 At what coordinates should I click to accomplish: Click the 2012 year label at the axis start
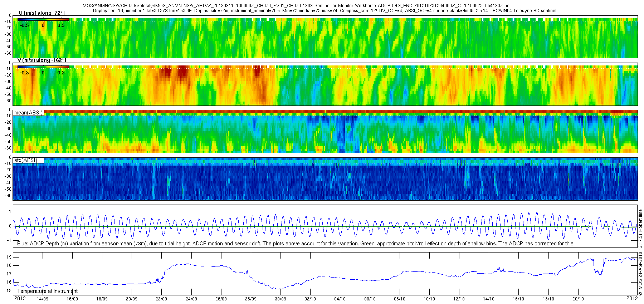coord(20,298)
